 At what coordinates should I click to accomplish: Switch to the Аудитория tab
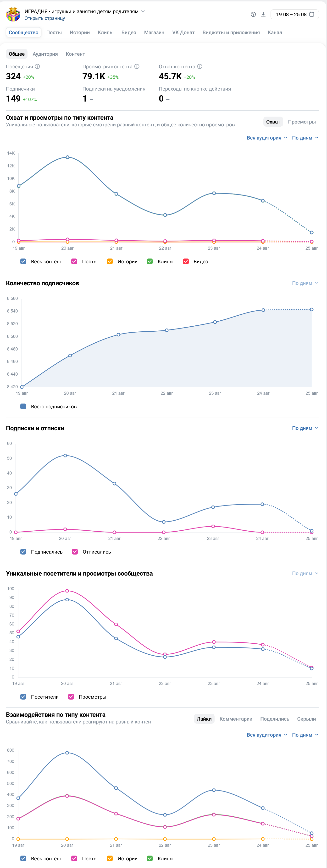click(x=45, y=54)
